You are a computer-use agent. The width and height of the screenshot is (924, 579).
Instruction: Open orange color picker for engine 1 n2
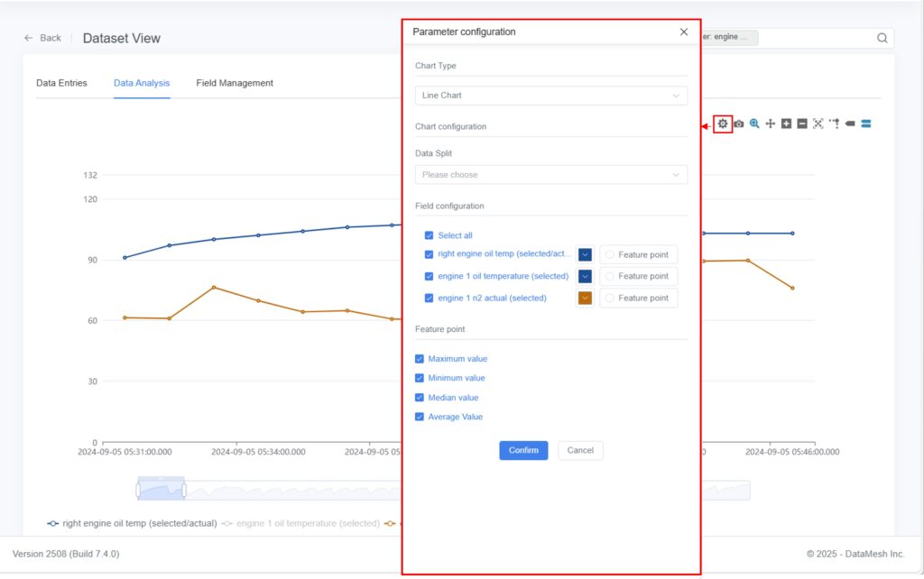pos(585,299)
